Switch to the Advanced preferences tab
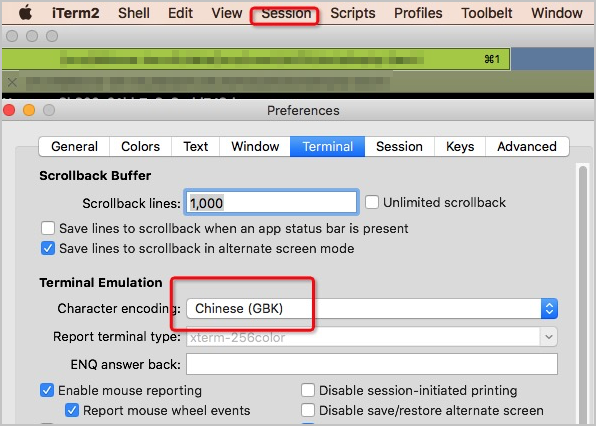The image size is (596, 426). click(527, 146)
